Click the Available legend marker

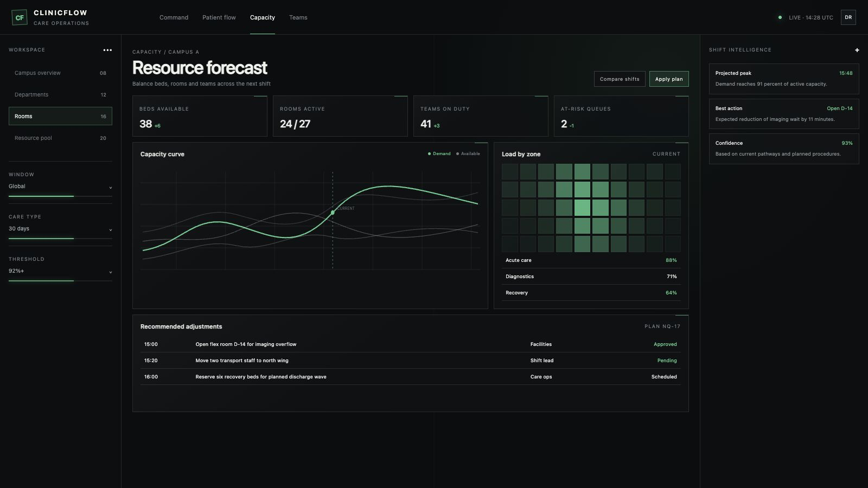(x=457, y=154)
